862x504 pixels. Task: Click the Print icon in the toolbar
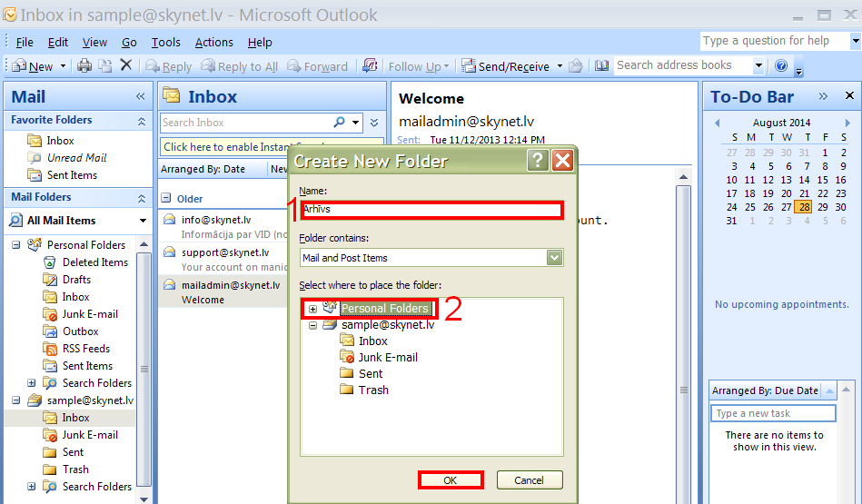pyautogui.click(x=84, y=66)
